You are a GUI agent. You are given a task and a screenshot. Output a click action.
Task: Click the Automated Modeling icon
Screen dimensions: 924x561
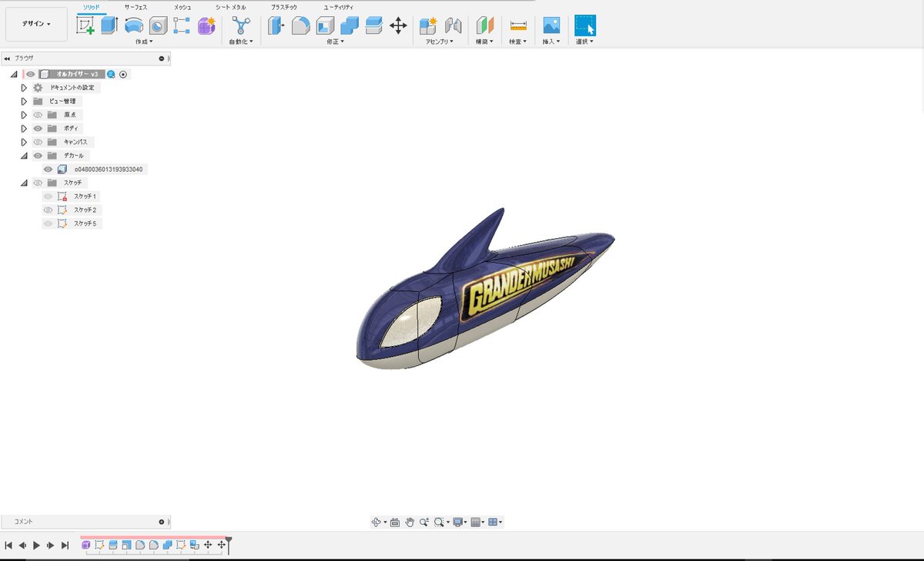tap(241, 25)
